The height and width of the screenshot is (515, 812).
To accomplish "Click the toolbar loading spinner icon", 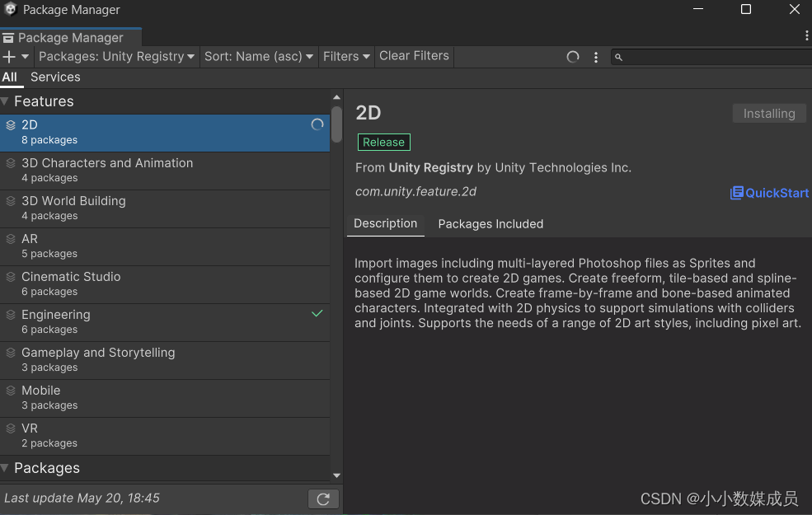I will pos(572,57).
